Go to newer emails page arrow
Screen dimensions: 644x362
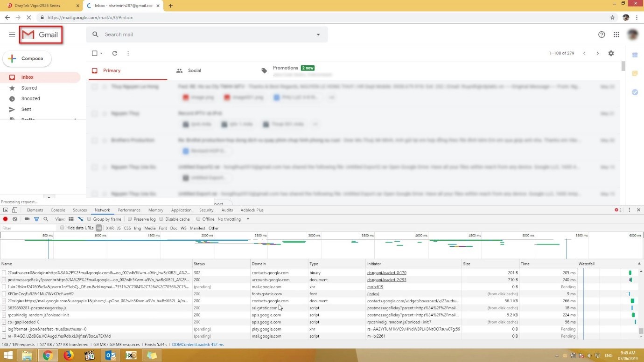coord(584,53)
